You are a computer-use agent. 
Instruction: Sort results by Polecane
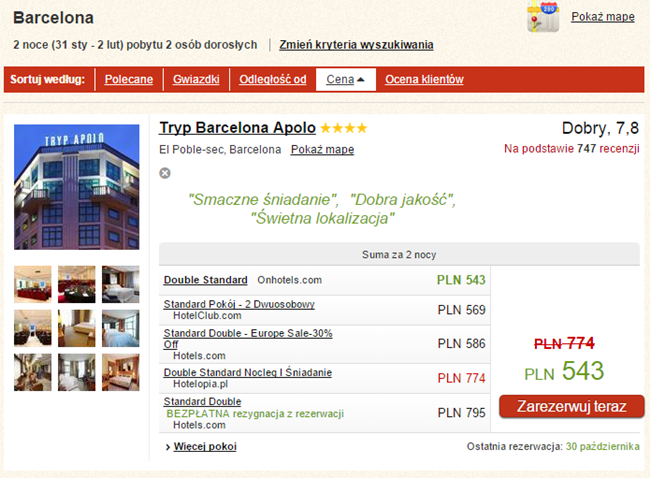coord(129,79)
